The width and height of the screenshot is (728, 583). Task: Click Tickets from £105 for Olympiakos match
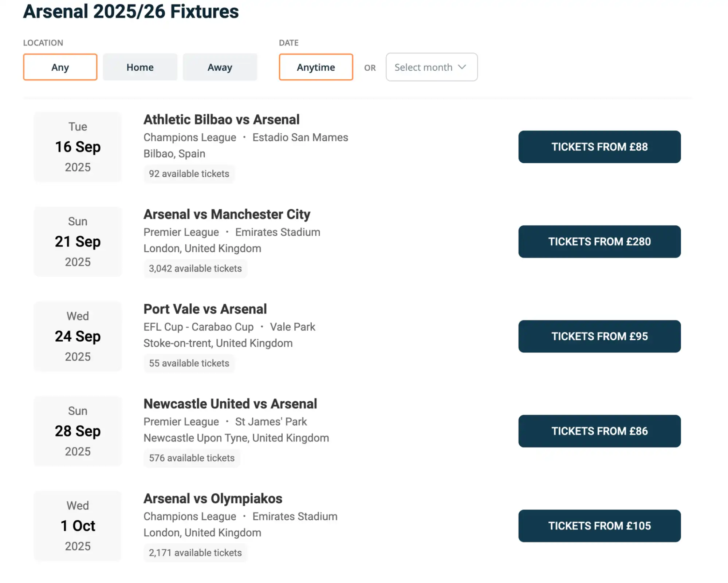coord(599,526)
